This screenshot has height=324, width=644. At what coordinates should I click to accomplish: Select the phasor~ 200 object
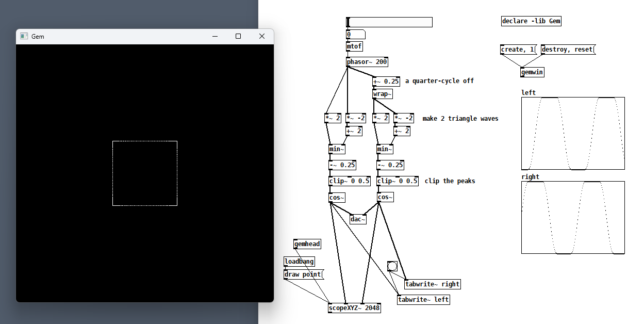[367, 62]
